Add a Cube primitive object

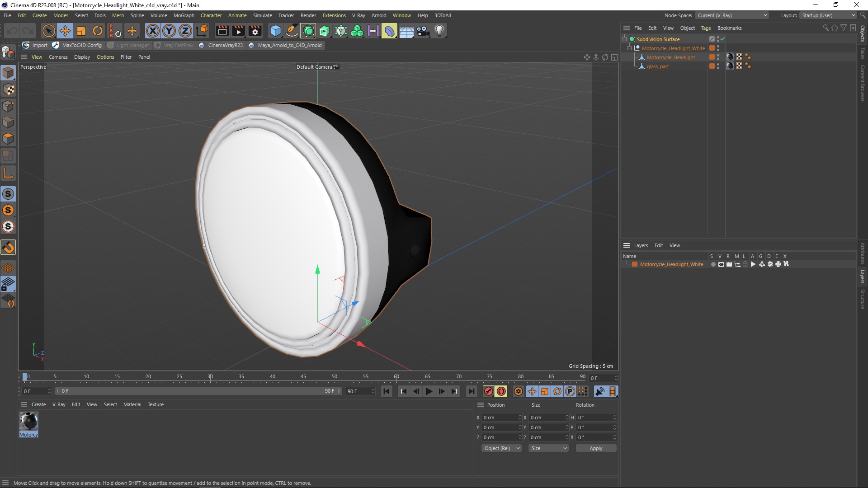tap(275, 31)
